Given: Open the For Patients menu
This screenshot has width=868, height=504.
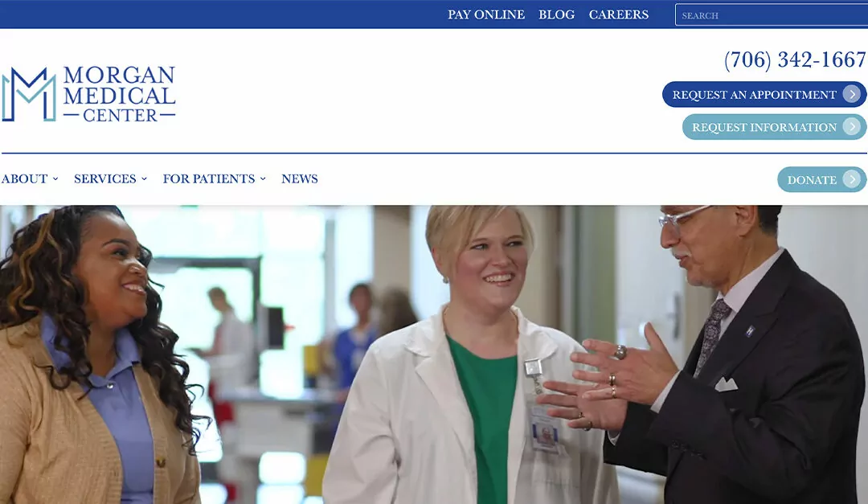Looking at the screenshot, I should click(x=209, y=179).
